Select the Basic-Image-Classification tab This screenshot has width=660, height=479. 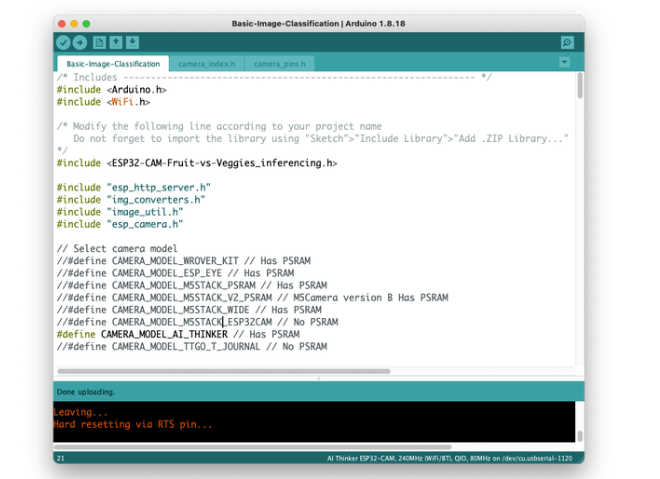click(112, 64)
